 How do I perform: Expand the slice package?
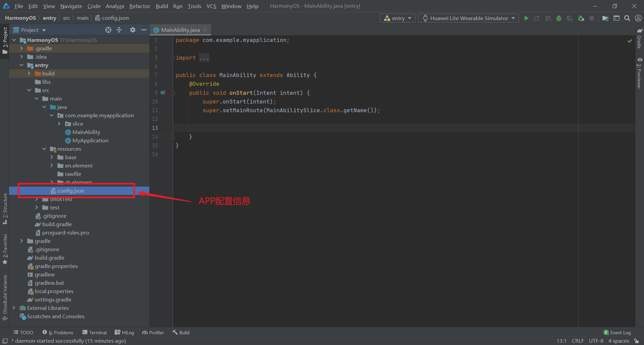[x=59, y=124]
